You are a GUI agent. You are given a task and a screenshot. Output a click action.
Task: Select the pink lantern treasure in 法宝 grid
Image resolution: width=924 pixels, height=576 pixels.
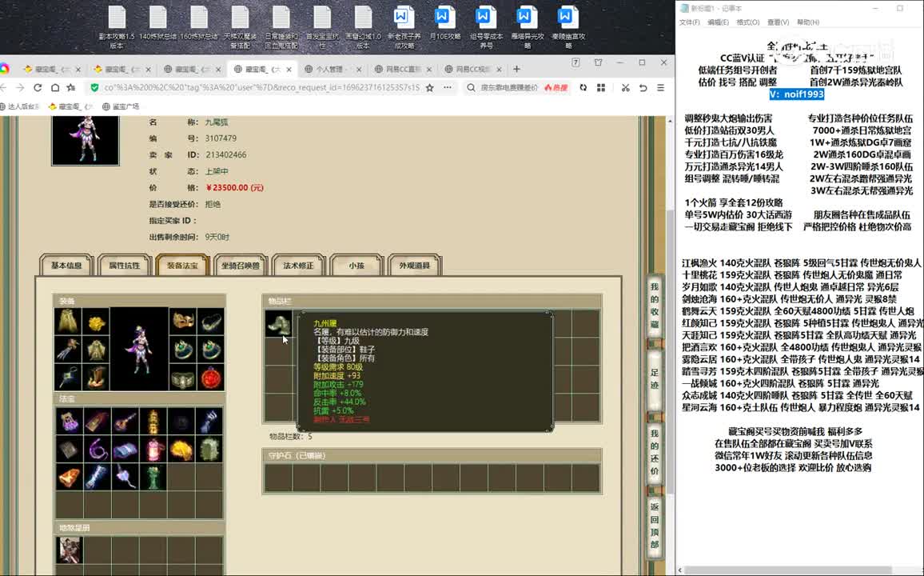pos(153,450)
